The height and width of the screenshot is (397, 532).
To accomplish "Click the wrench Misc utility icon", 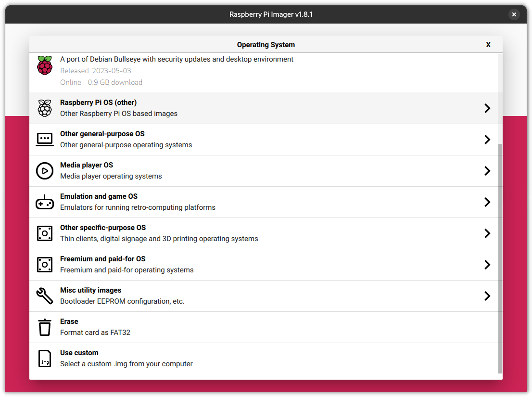I will [45, 296].
